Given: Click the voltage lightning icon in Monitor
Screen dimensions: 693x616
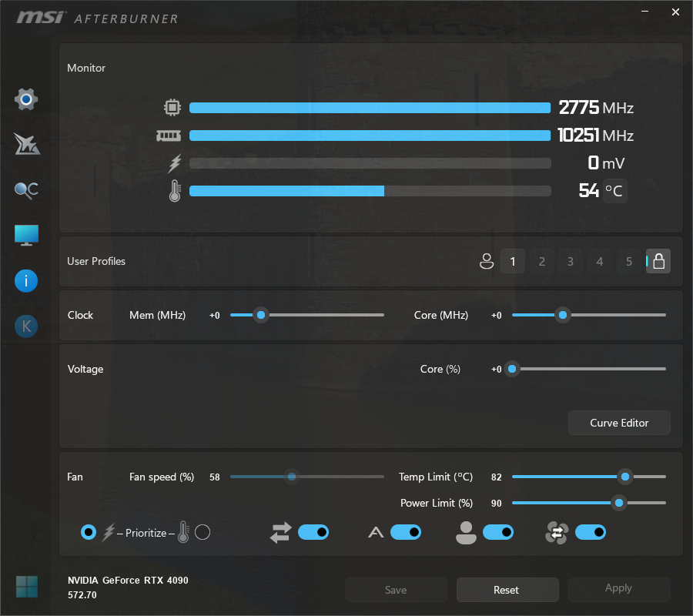Looking at the screenshot, I should tap(175, 163).
